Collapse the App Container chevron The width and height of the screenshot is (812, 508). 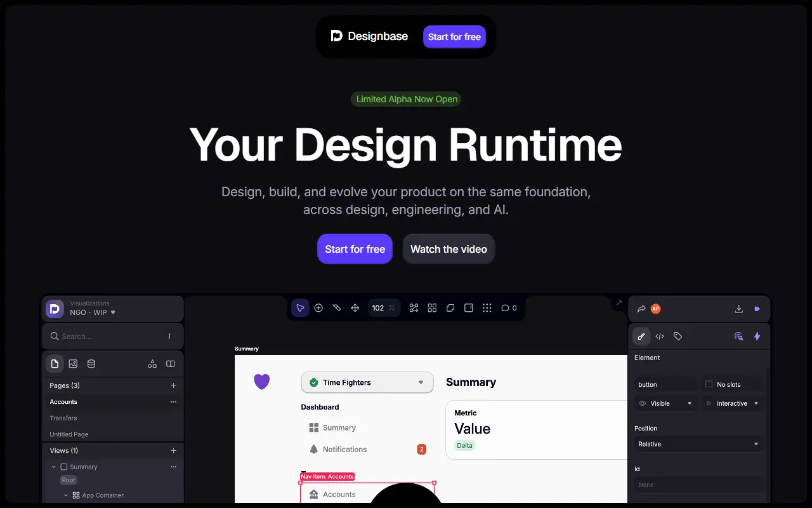point(66,495)
